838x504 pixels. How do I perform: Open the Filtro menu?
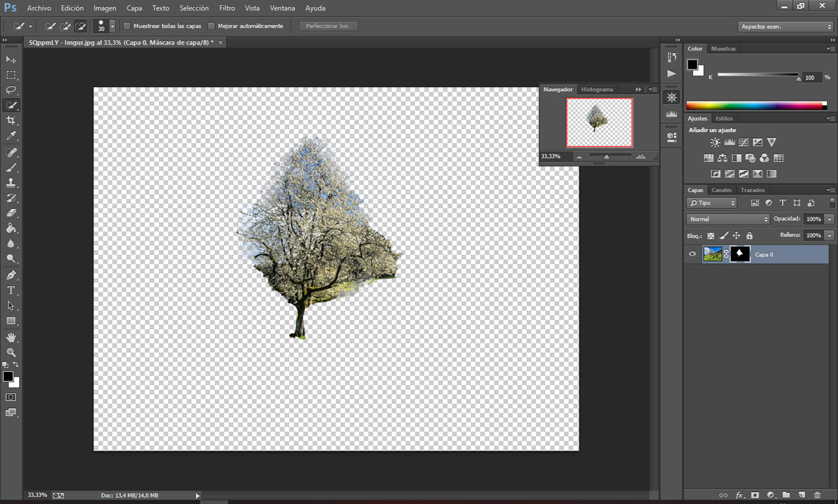point(227,8)
